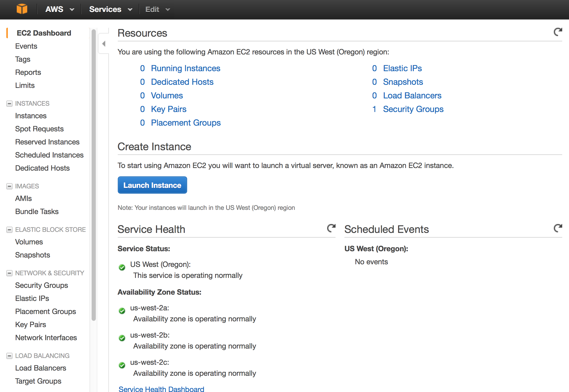Image resolution: width=569 pixels, height=392 pixels.
Task: Click the green check next to US West (Oregon)
Action: (x=122, y=267)
